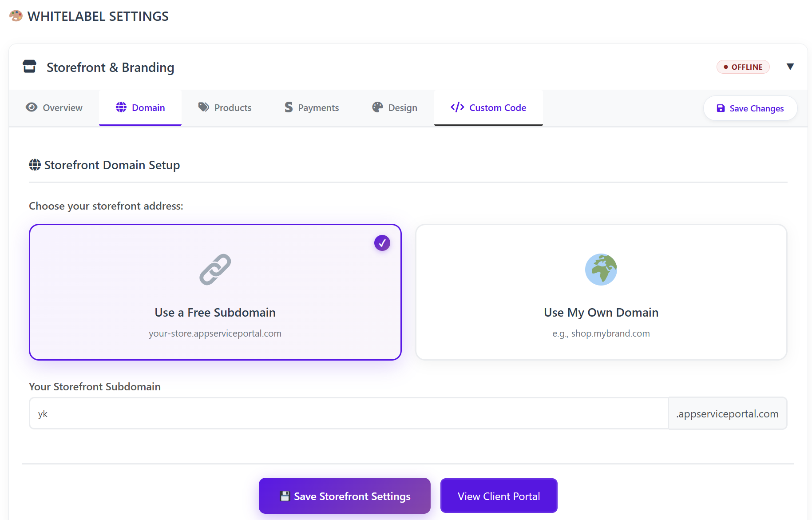Choose the Use My Own Domain option
Screen dimensions: 812x520
(601, 312)
